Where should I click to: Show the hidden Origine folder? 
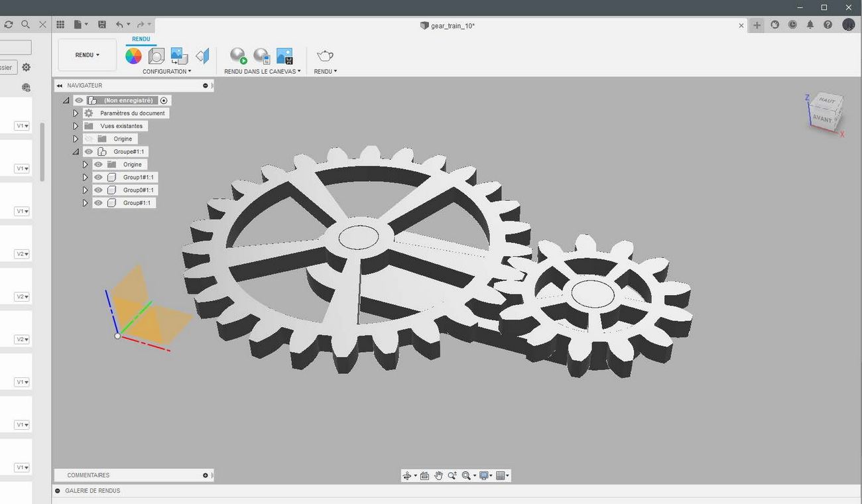88,139
